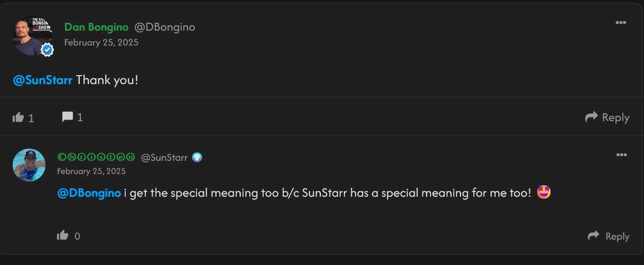Viewport: 644px width, 265px height.
Task: Click the green Christeen display name
Action: tap(96, 157)
